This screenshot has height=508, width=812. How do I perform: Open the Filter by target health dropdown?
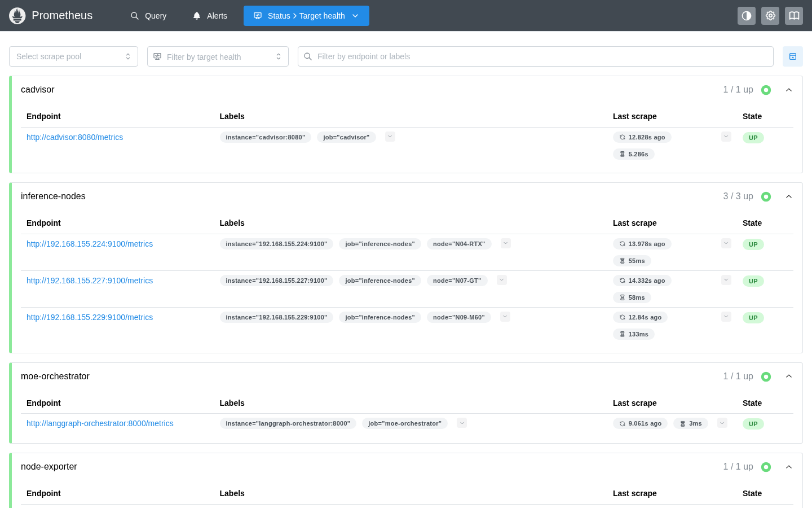coord(218,56)
